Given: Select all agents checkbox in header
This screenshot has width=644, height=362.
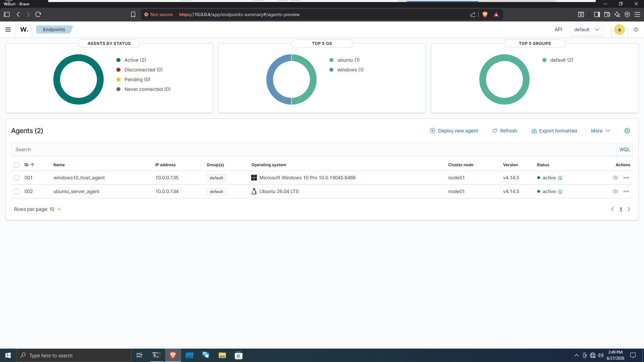Looking at the screenshot, I should click(16, 165).
